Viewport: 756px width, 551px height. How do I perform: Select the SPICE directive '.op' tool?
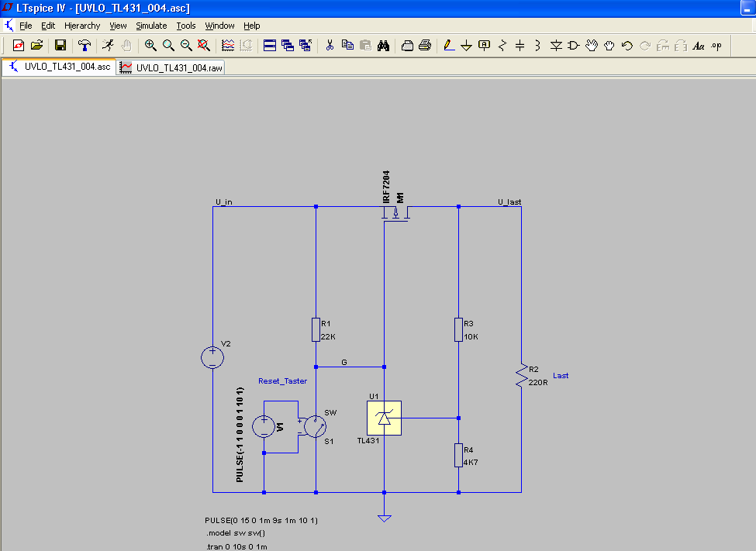coord(716,45)
